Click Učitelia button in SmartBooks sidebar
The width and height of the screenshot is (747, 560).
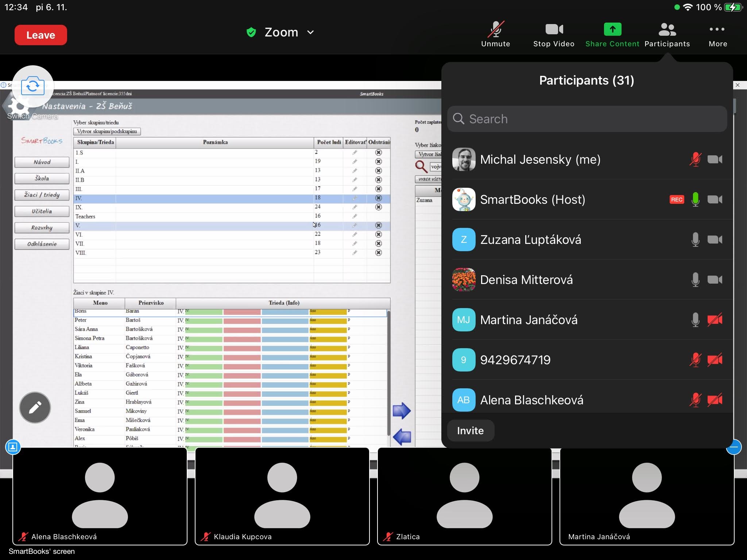pos(42,211)
